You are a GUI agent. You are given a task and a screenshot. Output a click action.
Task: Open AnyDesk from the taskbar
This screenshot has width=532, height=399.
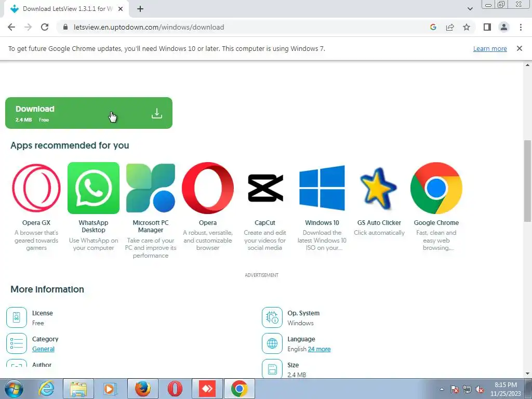207,389
